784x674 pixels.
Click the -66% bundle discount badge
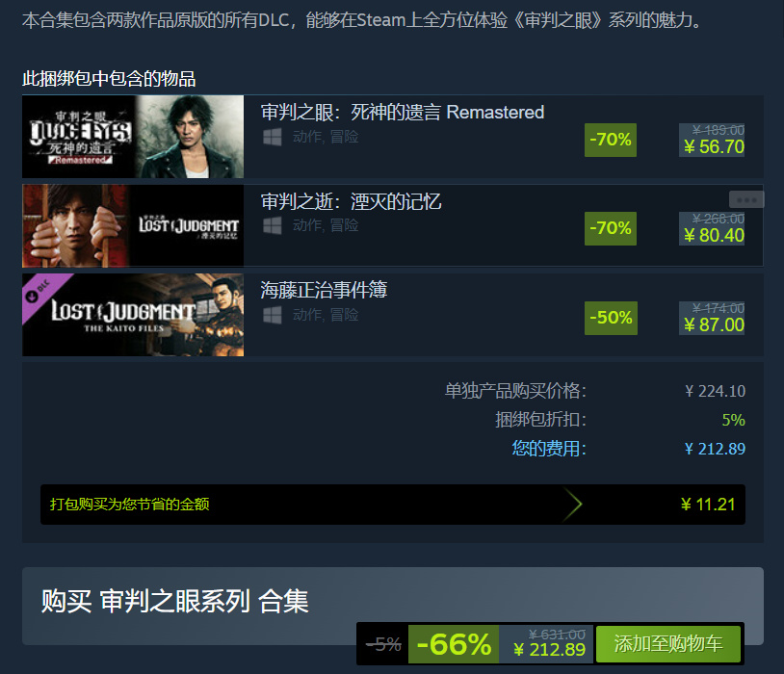click(454, 644)
